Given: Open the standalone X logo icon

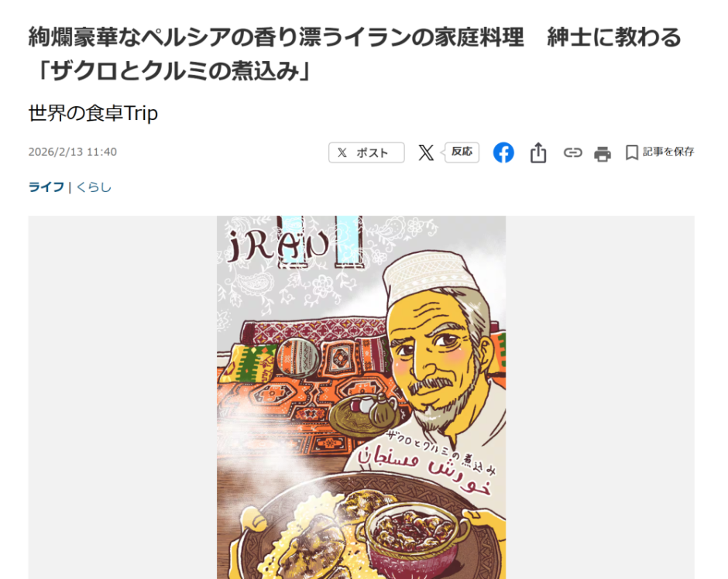Looking at the screenshot, I should coord(426,152).
